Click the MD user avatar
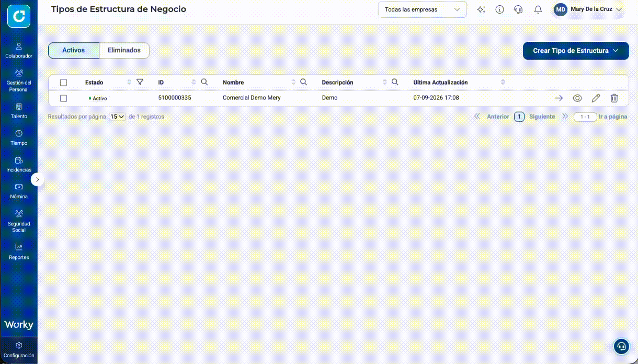 pyautogui.click(x=561, y=9)
